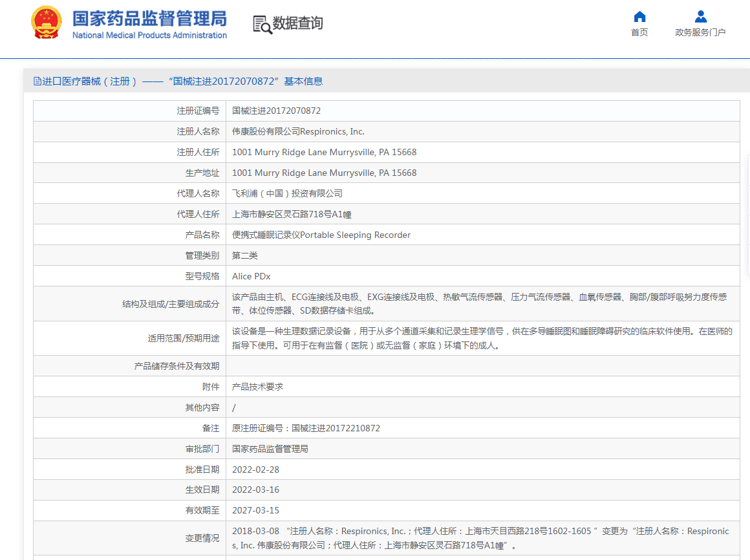The height and width of the screenshot is (560, 750).
Task: Open the 数据查询 heading link
Action: (x=297, y=23)
